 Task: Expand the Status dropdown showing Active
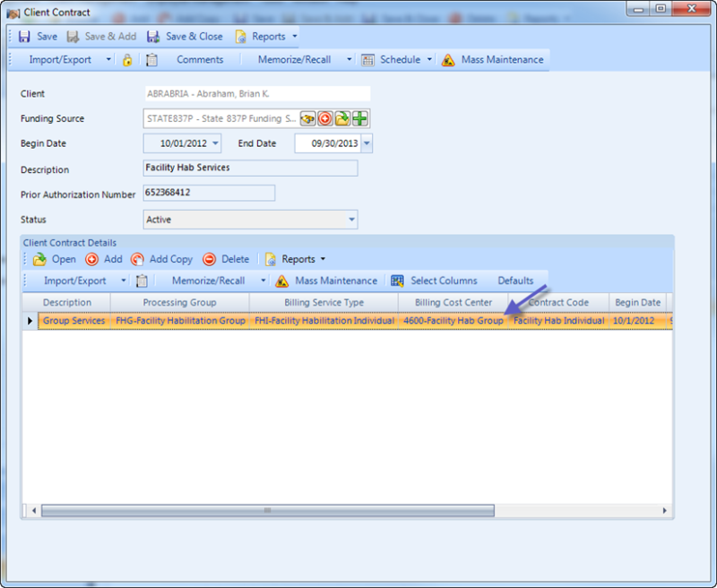[x=351, y=220]
